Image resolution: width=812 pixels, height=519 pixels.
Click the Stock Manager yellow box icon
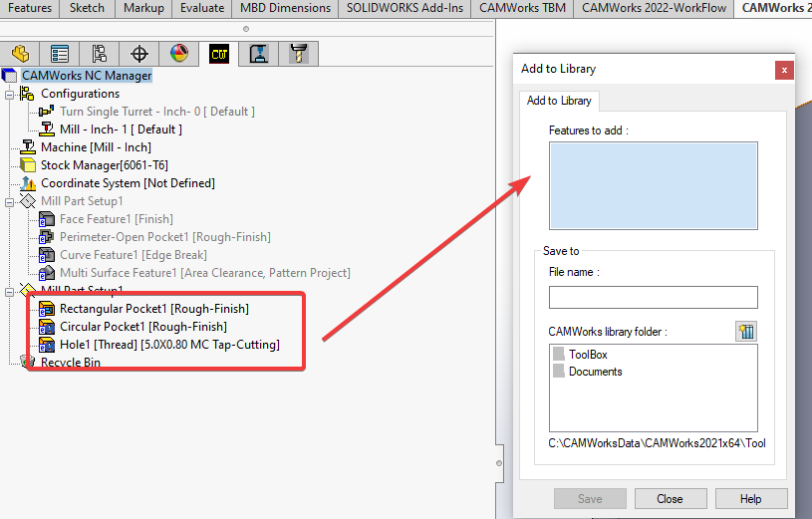tap(28, 165)
